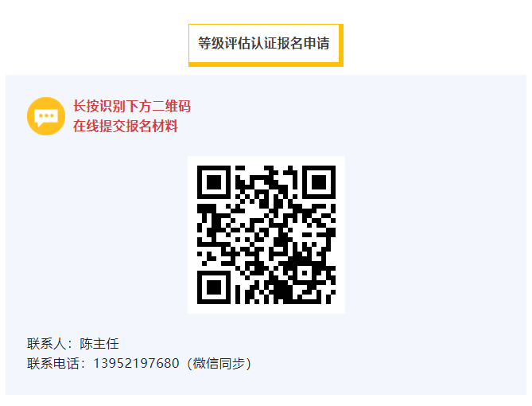Click the top-left finder square of QR code

point(214,182)
